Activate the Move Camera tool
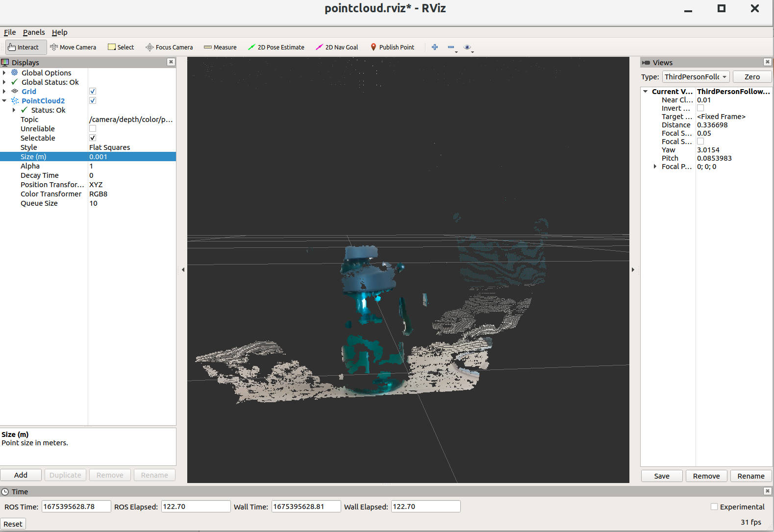The height and width of the screenshot is (532, 774). [73, 48]
